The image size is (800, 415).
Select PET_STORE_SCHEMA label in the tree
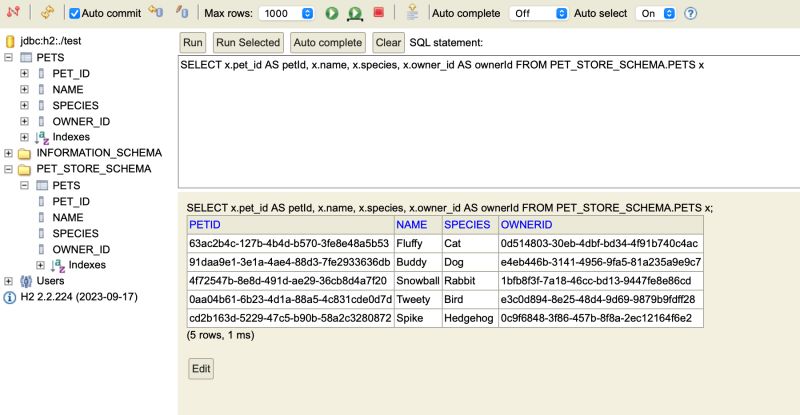pos(94,169)
